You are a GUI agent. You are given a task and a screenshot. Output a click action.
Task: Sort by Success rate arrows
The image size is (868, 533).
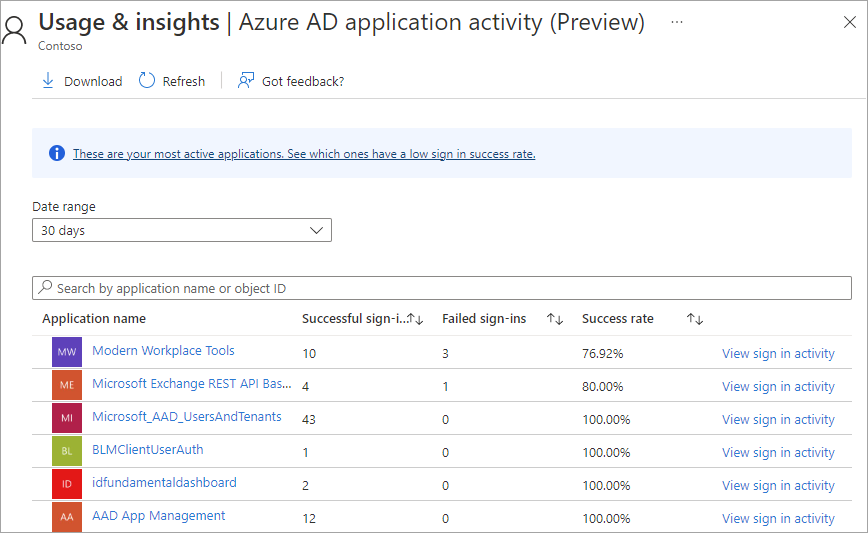[x=695, y=319]
